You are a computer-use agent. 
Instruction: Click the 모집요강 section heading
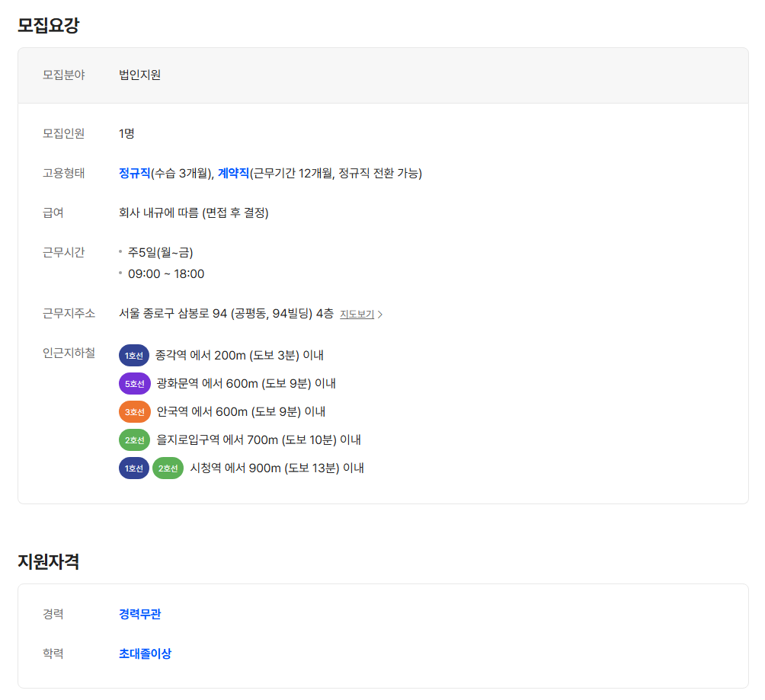pos(49,25)
